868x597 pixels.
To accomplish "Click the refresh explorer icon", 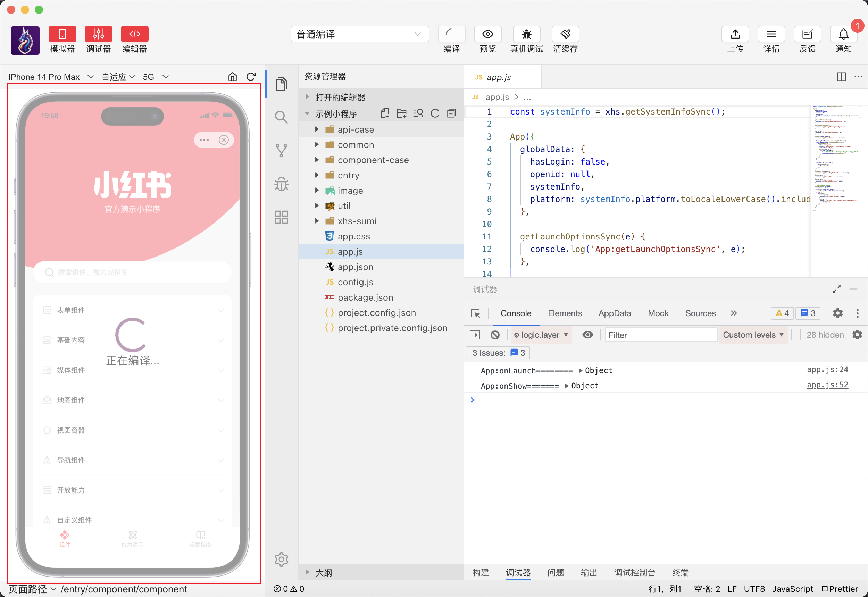I will pos(435,113).
